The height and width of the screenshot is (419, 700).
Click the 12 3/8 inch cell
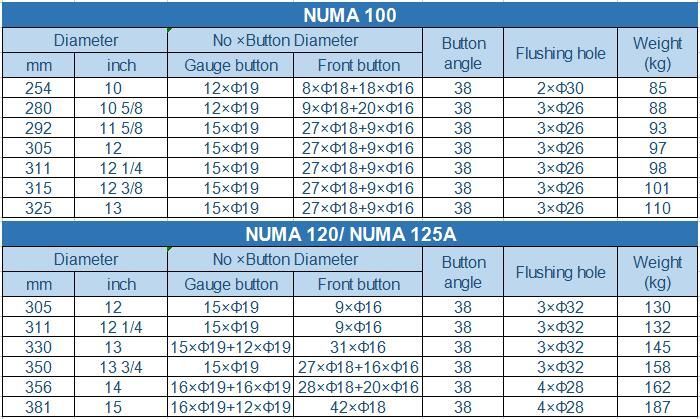[x=121, y=188]
